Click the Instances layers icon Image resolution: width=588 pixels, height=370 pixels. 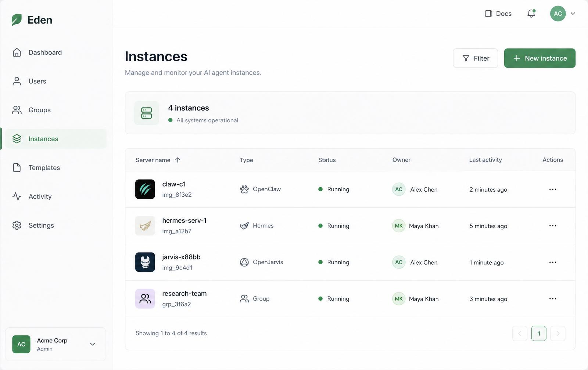point(17,139)
